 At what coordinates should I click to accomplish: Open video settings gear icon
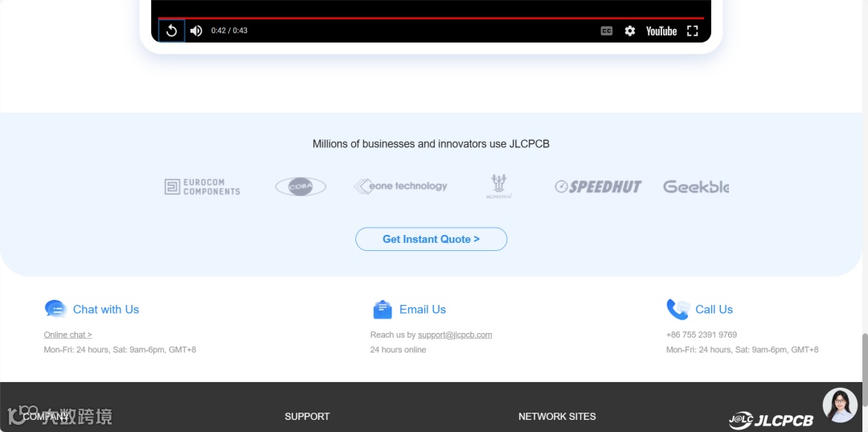(x=630, y=31)
